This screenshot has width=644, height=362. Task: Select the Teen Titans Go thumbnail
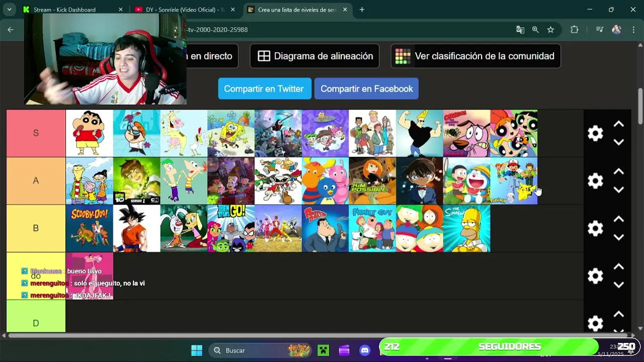point(231,228)
